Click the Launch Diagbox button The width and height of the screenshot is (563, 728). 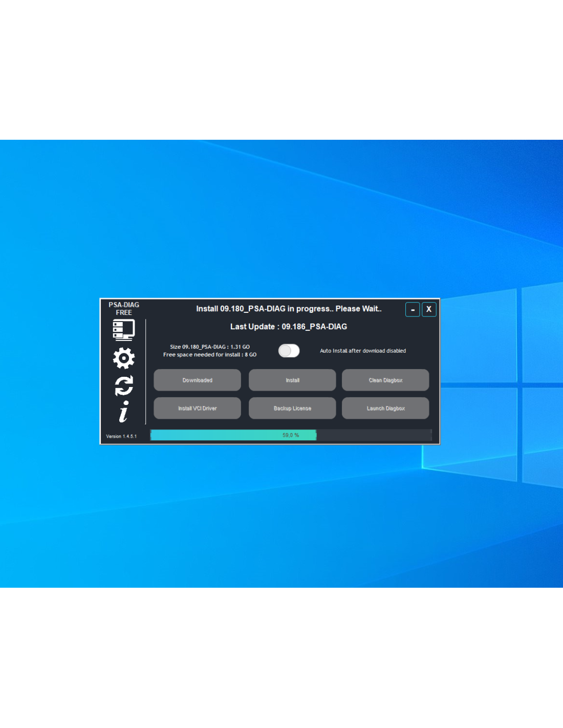tap(385, 408)
